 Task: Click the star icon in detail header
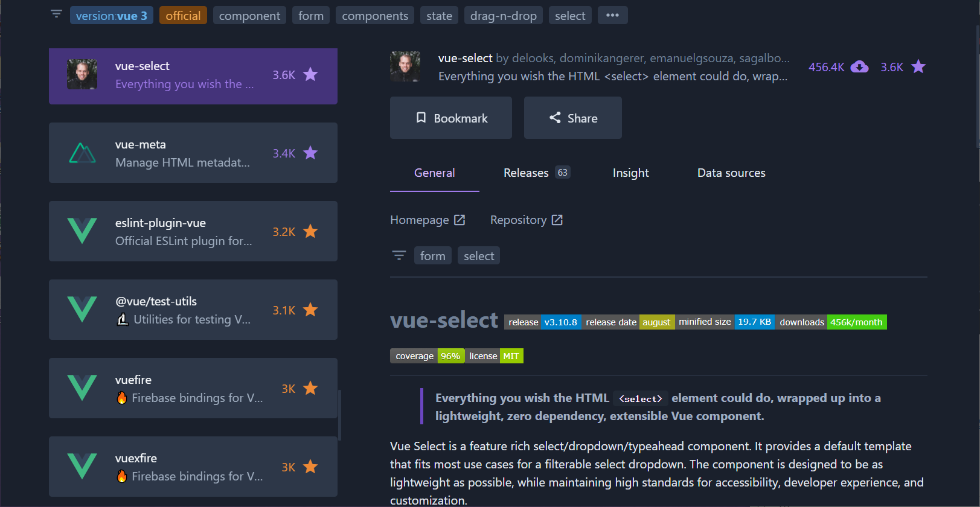918,66
